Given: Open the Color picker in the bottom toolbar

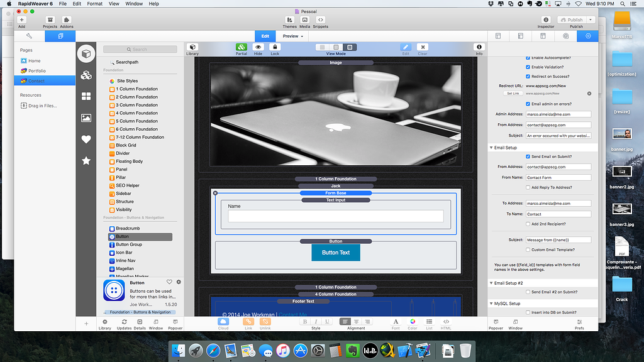Looking at the screenshot, I should pos(413,322).
